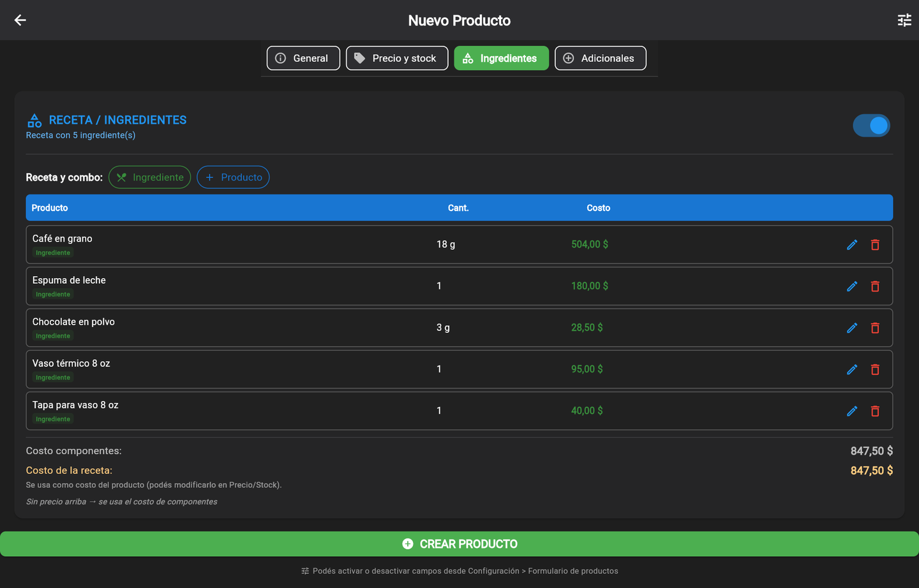Go back using the arrow icon

[x=20, y=20]
